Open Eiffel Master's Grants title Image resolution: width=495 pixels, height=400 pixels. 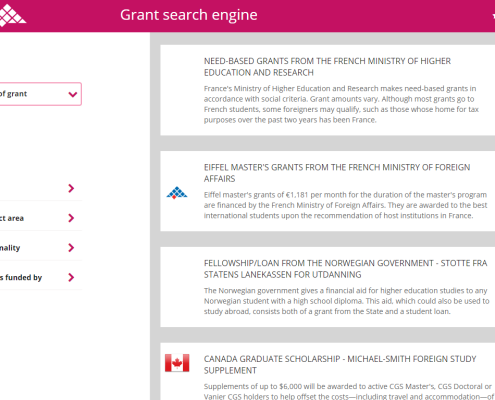(337, 173)
